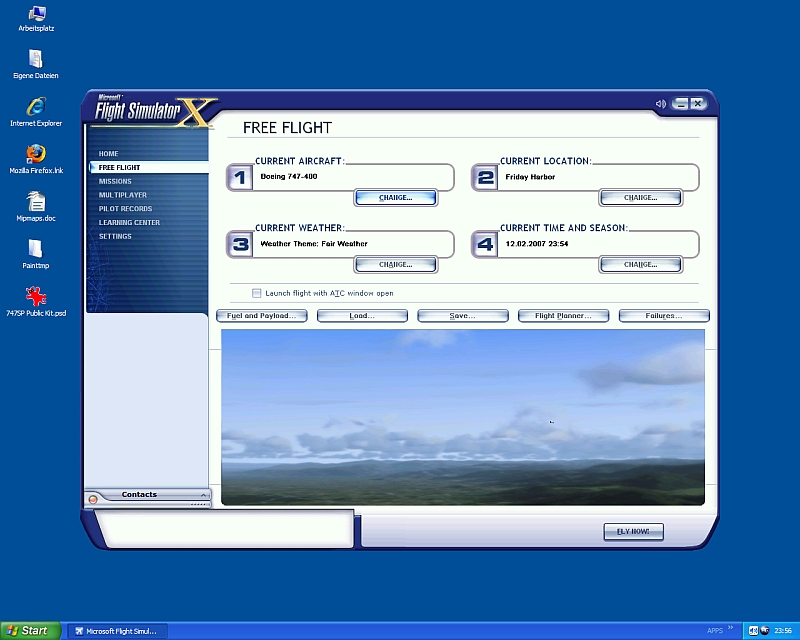Select the Mipmaps.doc file icon

click(x=36, y=207)
